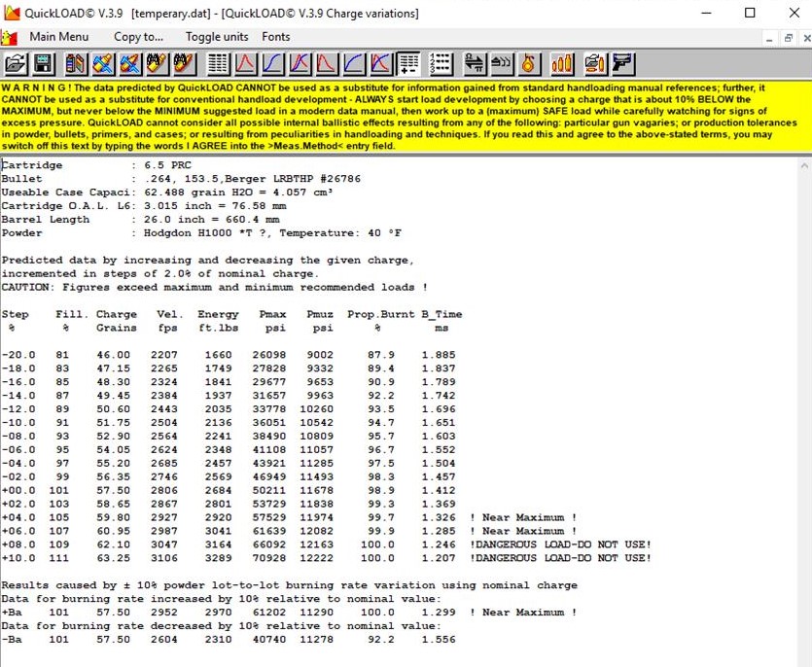Click Pmax 41108 in the -06.0 row

point(269,449)
